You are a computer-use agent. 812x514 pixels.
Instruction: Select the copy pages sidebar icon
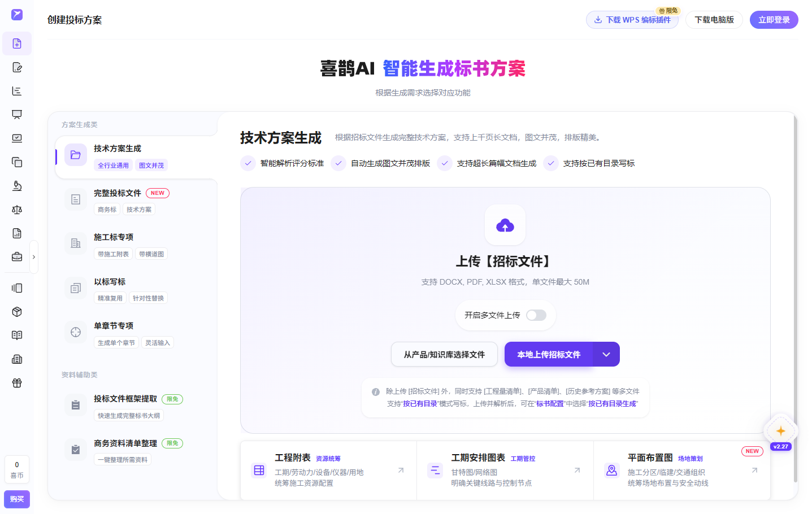coord(17,162)
